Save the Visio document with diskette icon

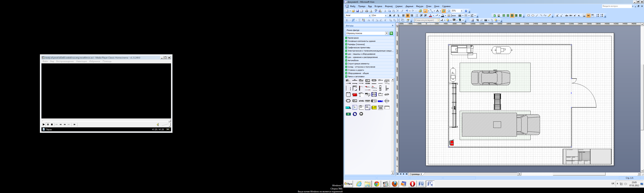point(357,11)
